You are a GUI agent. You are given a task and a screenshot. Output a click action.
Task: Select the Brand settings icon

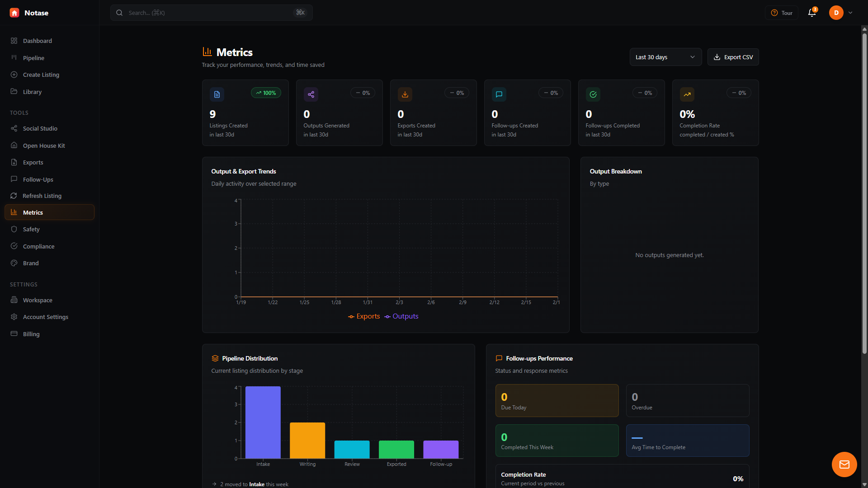[x=14, y=263]
